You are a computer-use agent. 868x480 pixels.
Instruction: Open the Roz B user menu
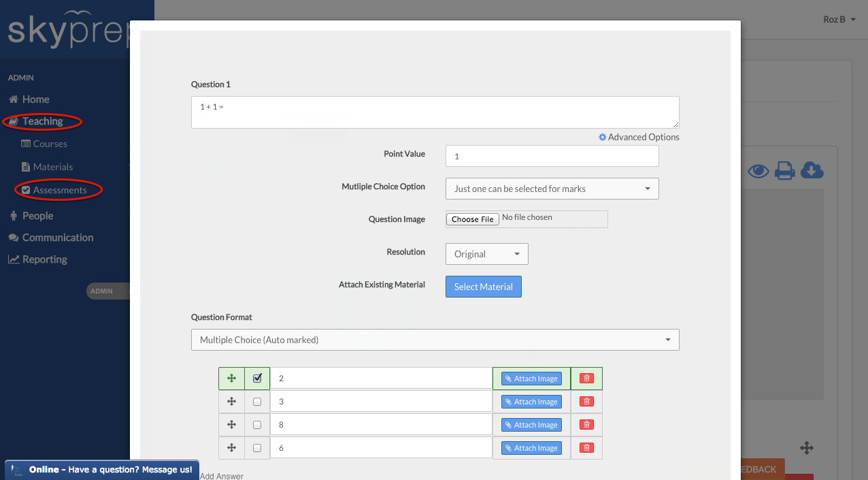pos(839,20)
